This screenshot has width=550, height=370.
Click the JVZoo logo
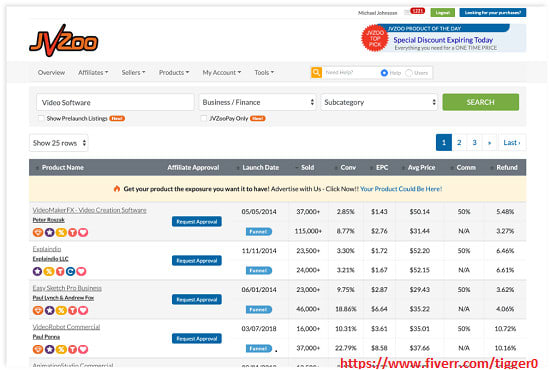click(x=63, y=41)
